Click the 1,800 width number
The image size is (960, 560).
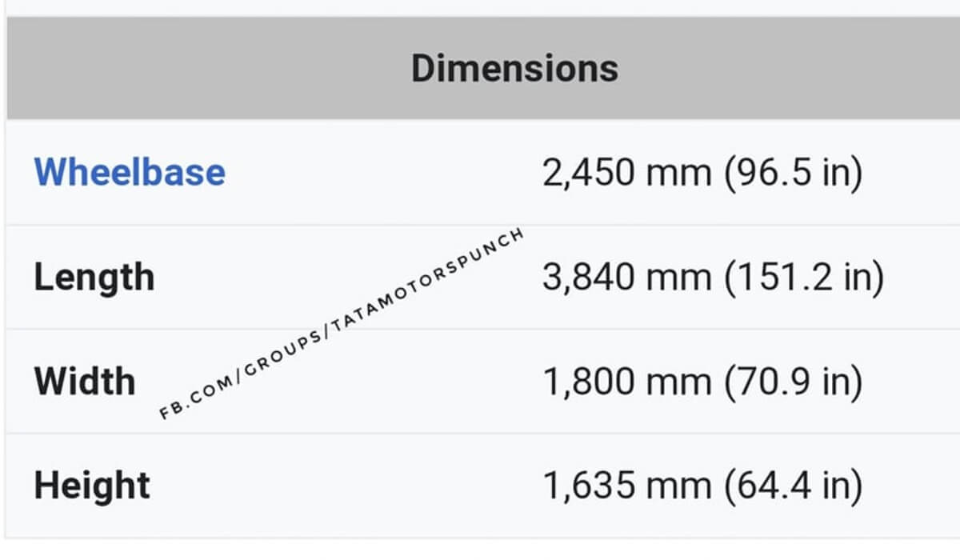(587, 382)
